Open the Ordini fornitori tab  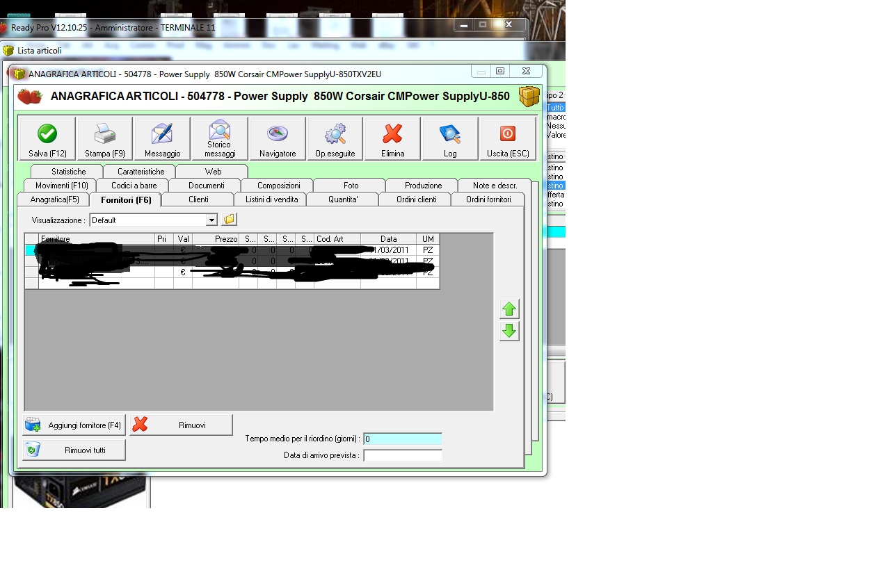click(488, 199)
